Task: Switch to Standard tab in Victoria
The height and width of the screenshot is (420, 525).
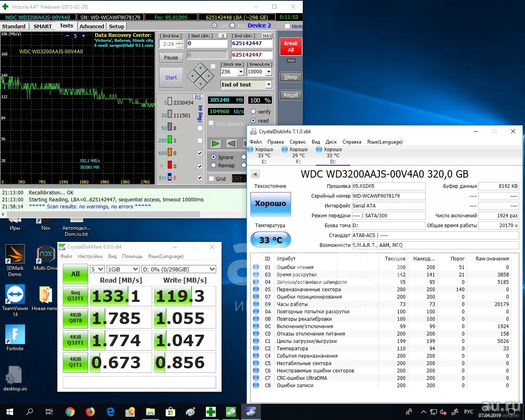Action: 14,26
